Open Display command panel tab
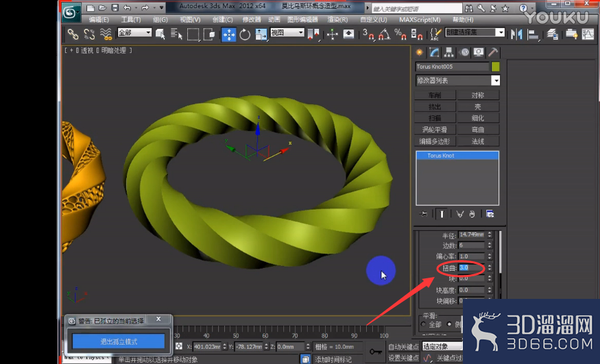The image size is (600, 364). [x=479, y=52]
